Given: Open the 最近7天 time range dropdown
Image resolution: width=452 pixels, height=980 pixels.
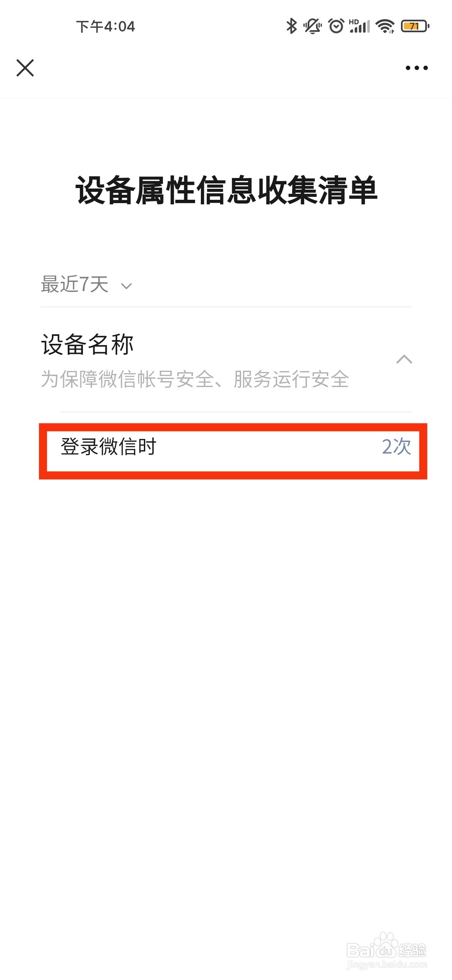Looking at the screenshot, I should tap(87, 285).
